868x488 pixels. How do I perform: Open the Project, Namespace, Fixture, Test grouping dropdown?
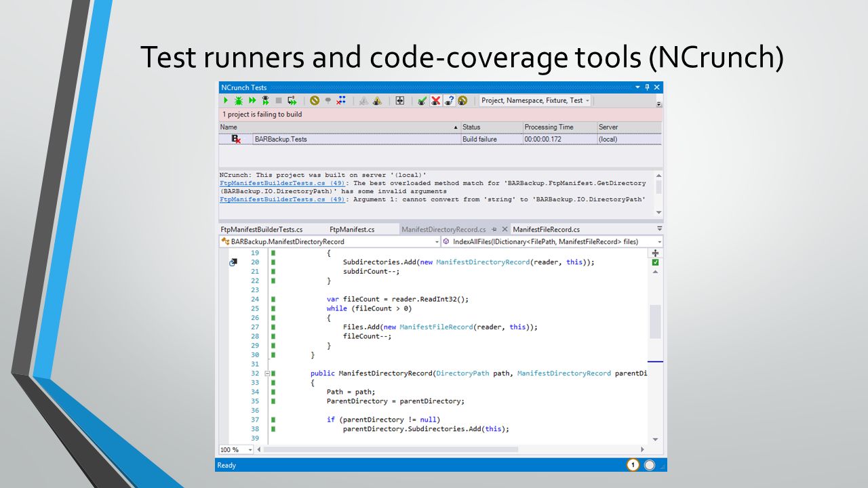click(536, 100)
